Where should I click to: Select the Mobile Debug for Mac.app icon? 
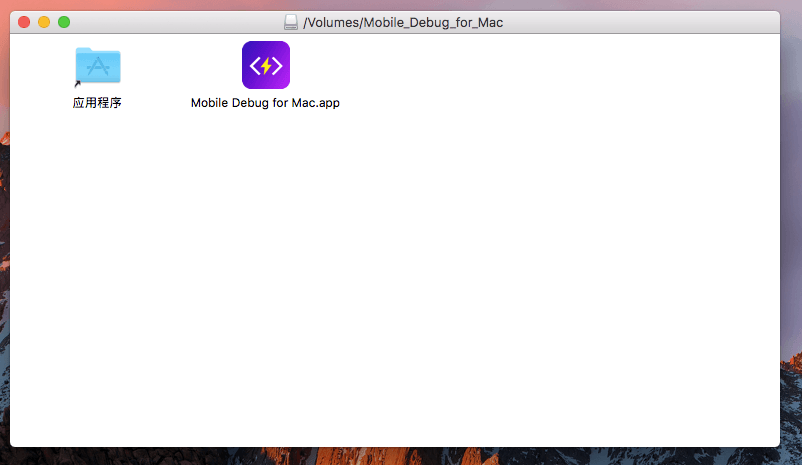tap(265, 65)
